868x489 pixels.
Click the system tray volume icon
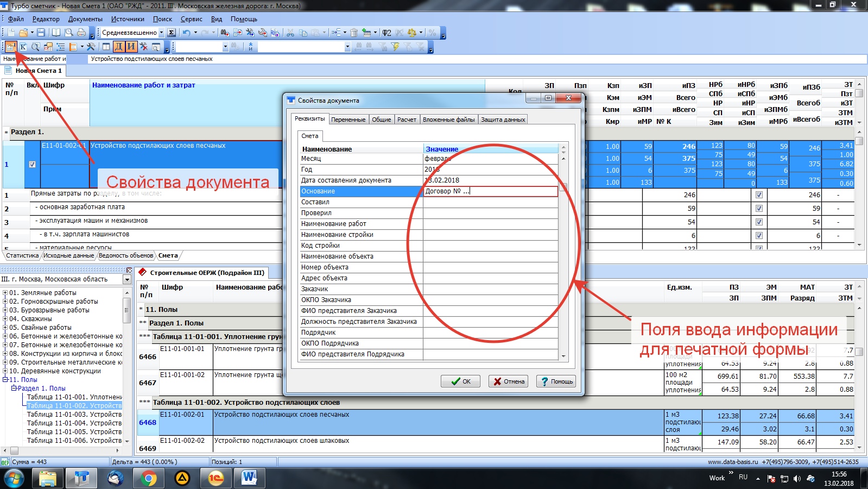pyautogui.click(x=797, y=479)
